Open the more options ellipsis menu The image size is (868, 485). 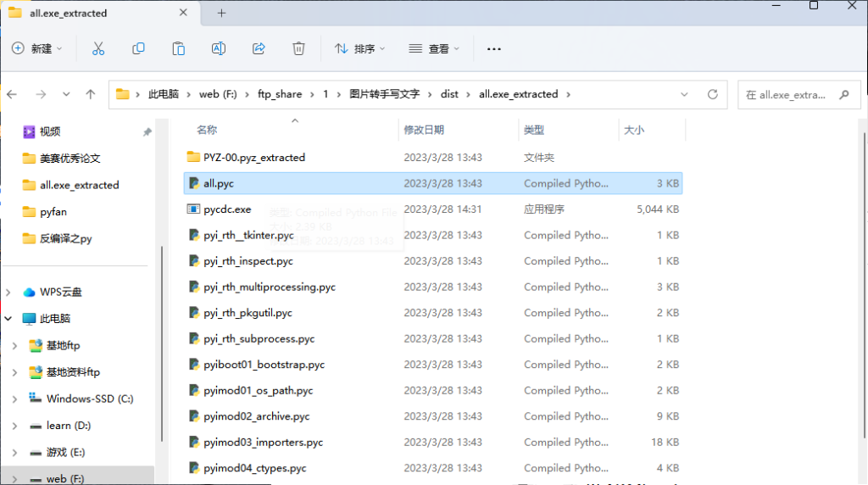tap(494, 49)
